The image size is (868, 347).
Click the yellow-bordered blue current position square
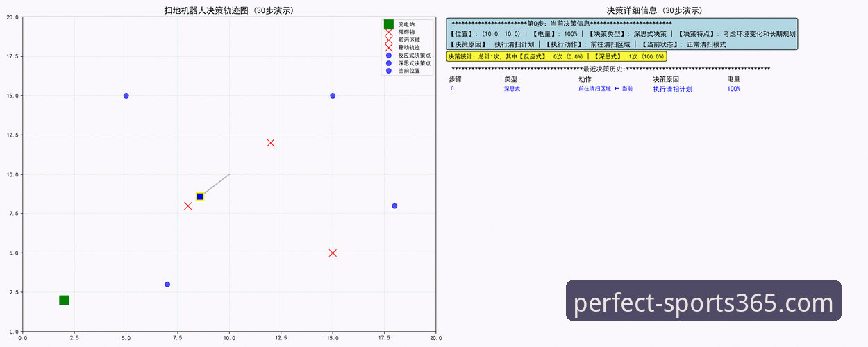point(200,196)
